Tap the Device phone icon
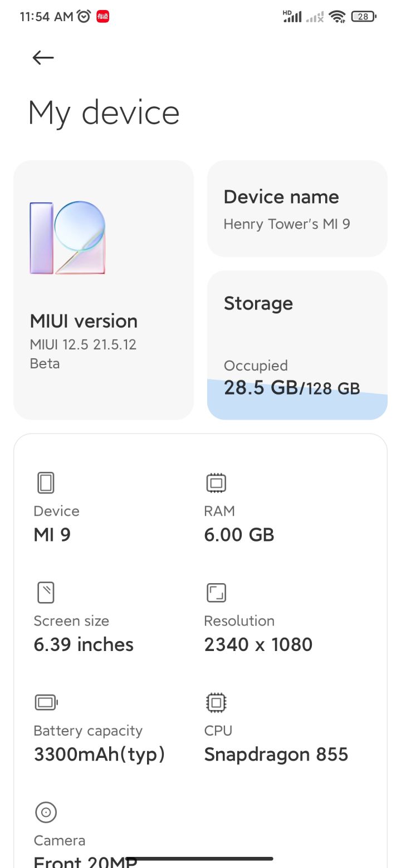 click(46, 483)
